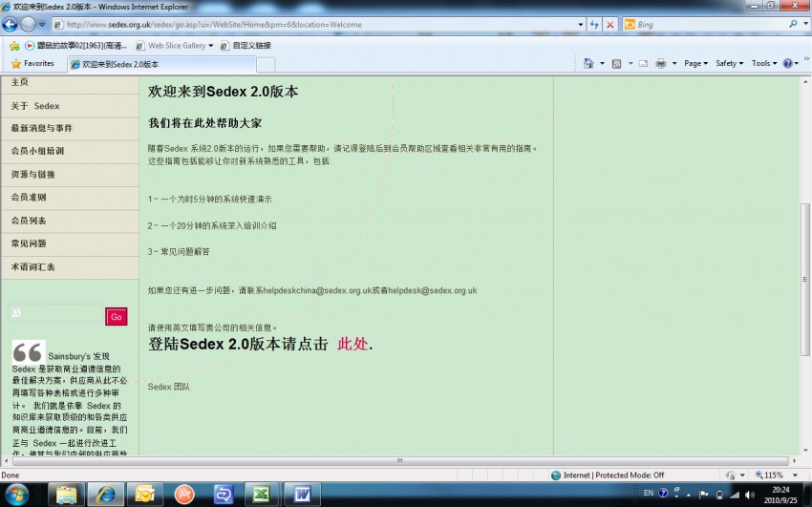Open Word from the taskbar
This screenshot has height=507, width=812.
(302, 495)
